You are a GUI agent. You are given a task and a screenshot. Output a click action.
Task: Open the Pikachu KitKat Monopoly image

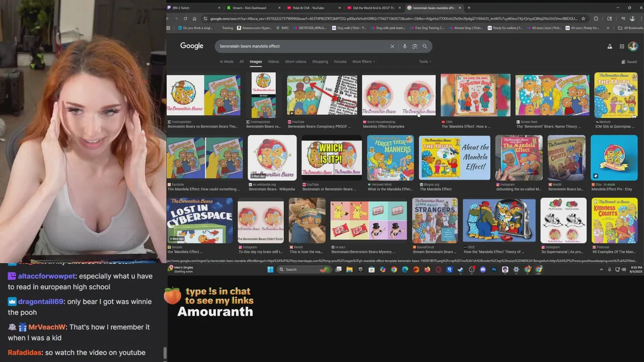[x=369, y=220]
